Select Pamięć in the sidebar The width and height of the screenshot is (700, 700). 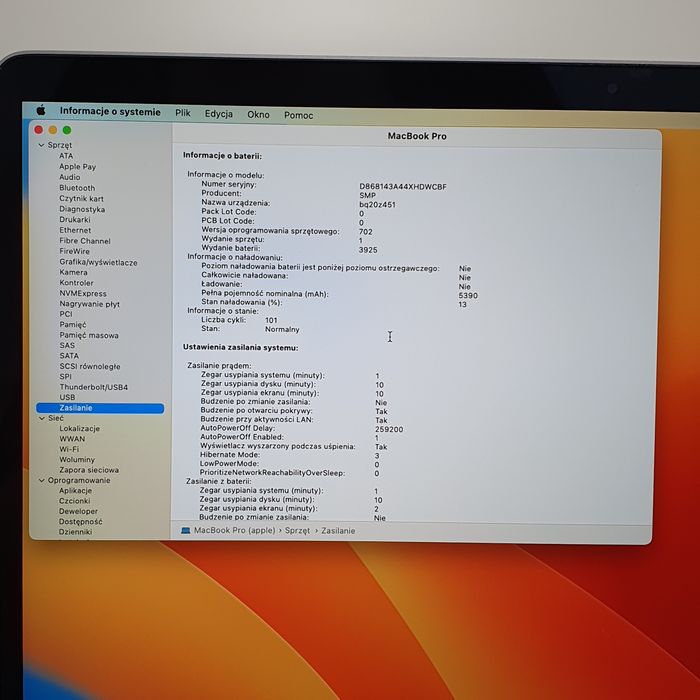tap(73, 325)
